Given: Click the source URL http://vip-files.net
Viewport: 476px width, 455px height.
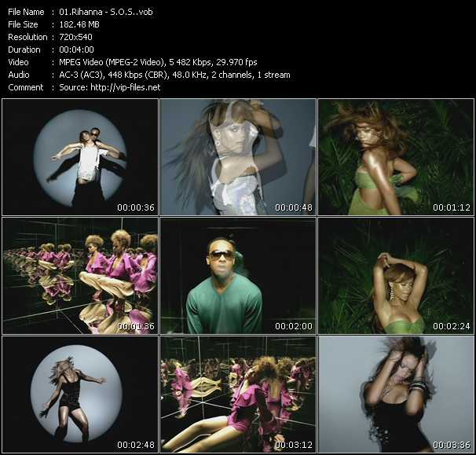Looking at the screenshot, I should coord(126,87).
